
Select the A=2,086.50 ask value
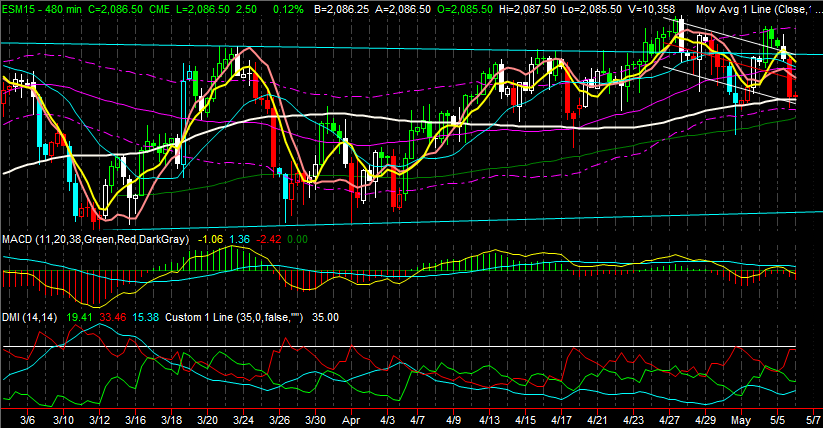coord(403,9)
